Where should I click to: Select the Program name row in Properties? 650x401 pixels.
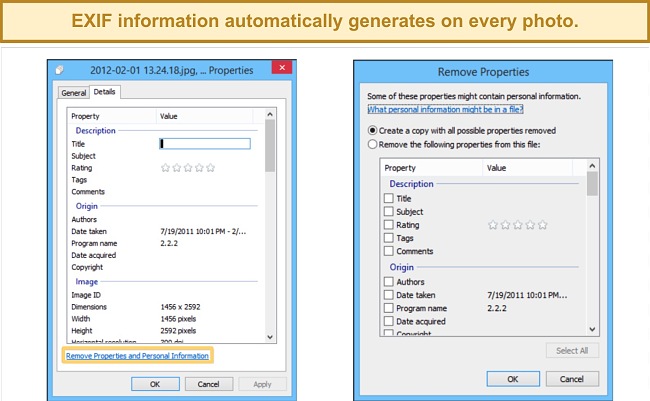coord(166,243)
